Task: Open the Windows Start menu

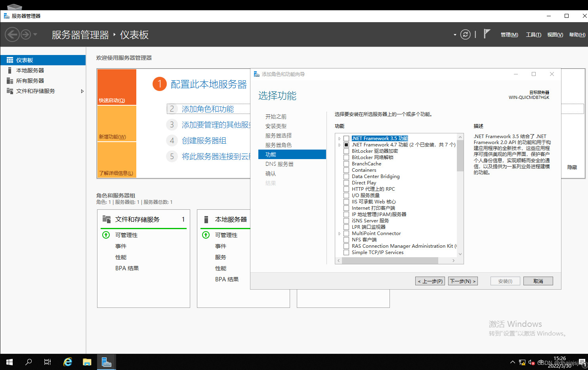Action: pyautogui.click(x=10, y=362)
